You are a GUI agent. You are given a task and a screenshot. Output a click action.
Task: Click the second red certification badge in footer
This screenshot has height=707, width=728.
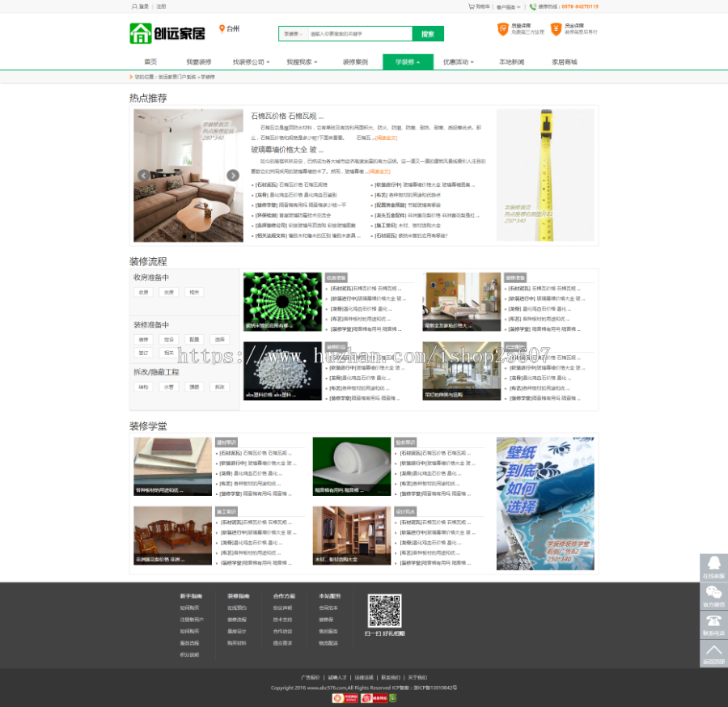click(374, 698)
